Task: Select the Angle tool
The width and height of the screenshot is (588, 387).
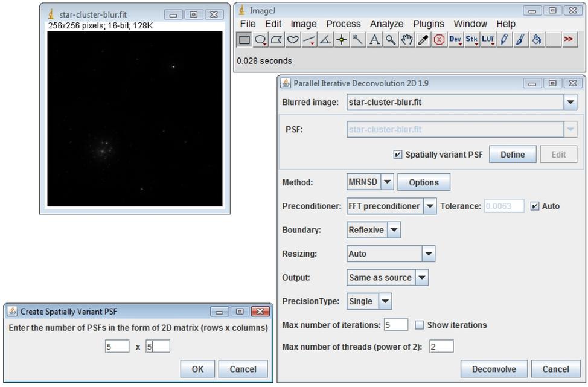Action: 325,39
